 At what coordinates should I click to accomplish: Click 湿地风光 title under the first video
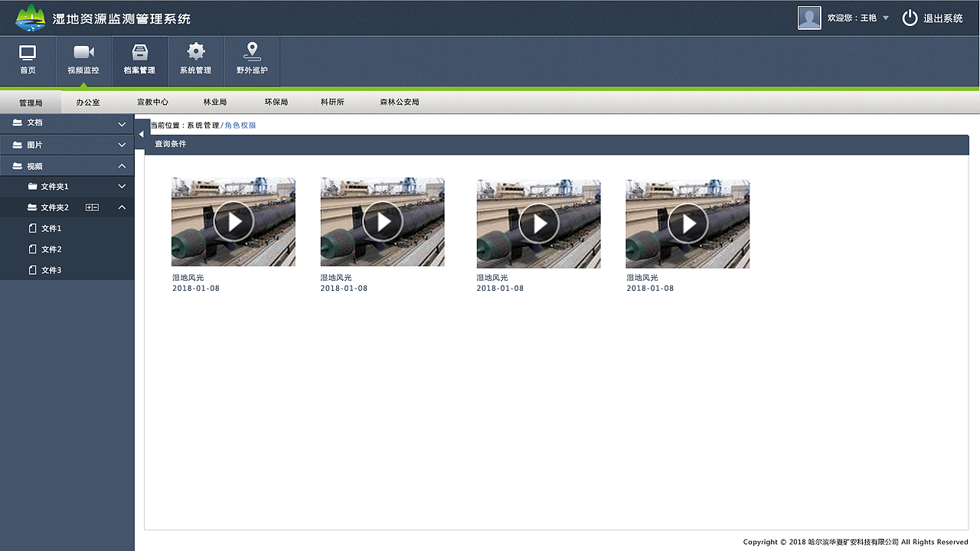pos(188,278)
